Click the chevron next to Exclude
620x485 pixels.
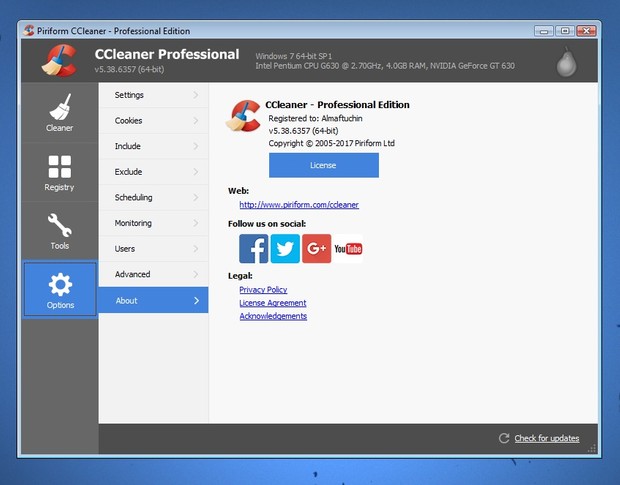point(196,172)
